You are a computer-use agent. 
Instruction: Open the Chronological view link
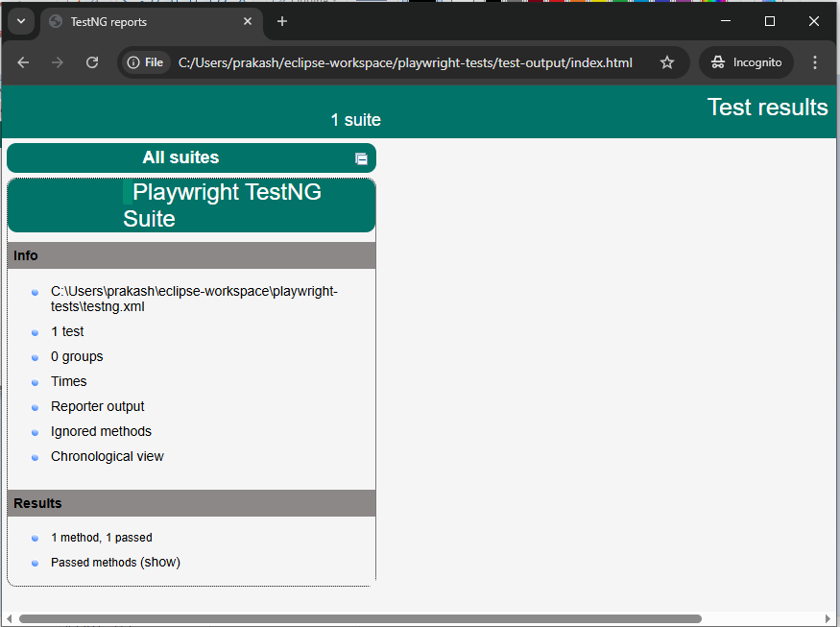[108, 456]
